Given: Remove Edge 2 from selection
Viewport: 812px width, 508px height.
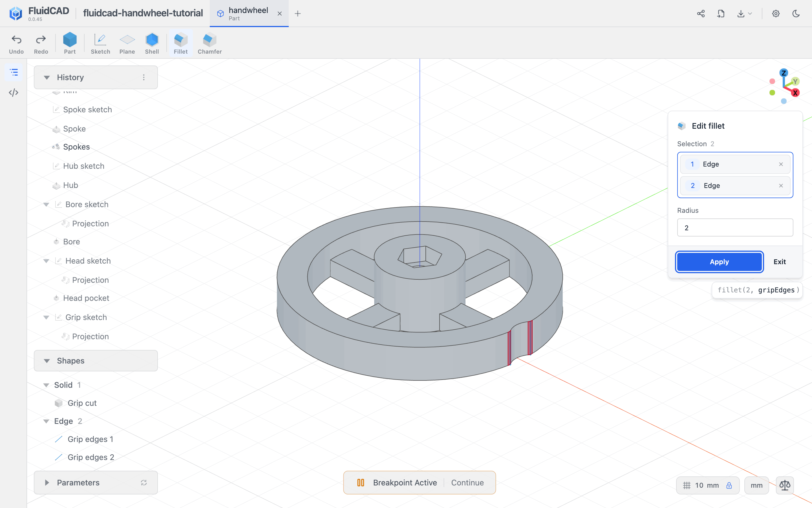Looking at the screenshot, I should (781, 186).
